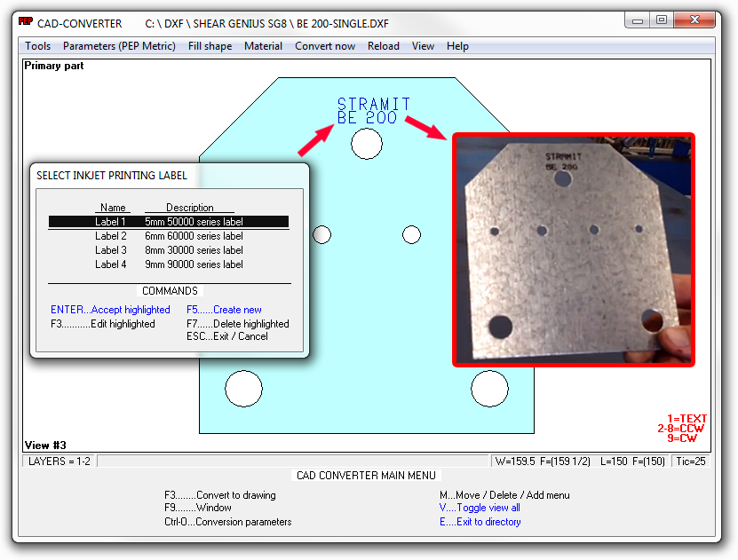This screenshot has height=560, width=738.
Task: Click the STRAMIT BE 200 text on part
Action: (x=374, y=111)
